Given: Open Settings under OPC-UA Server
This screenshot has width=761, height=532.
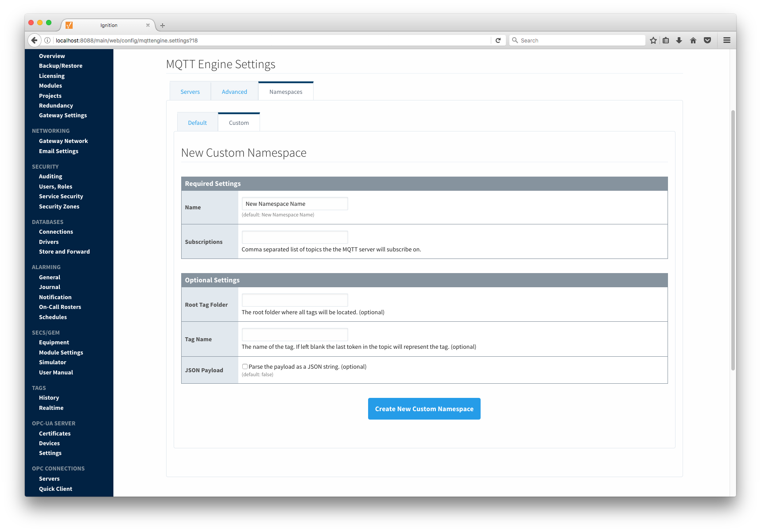Looking at the screenshot, I should 50,453.
